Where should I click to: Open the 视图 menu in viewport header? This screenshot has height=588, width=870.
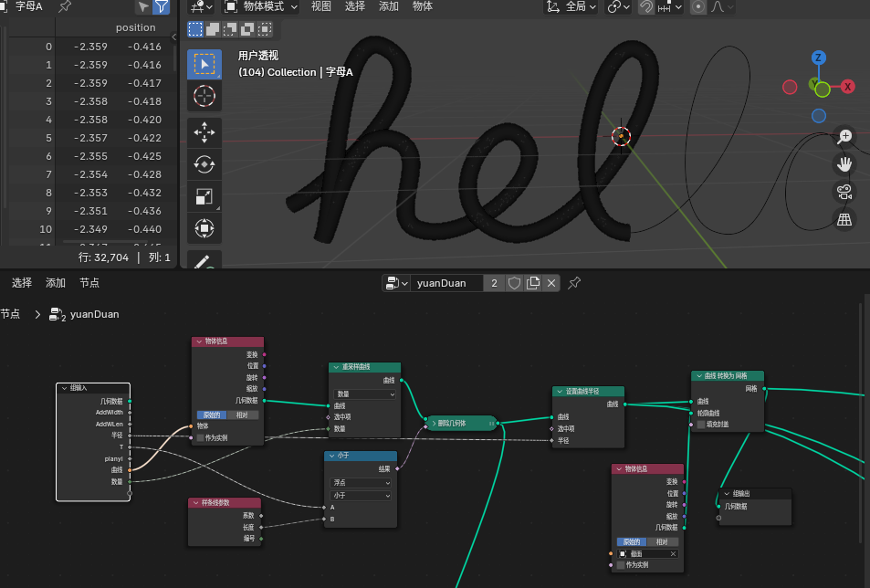coord(321,6)
